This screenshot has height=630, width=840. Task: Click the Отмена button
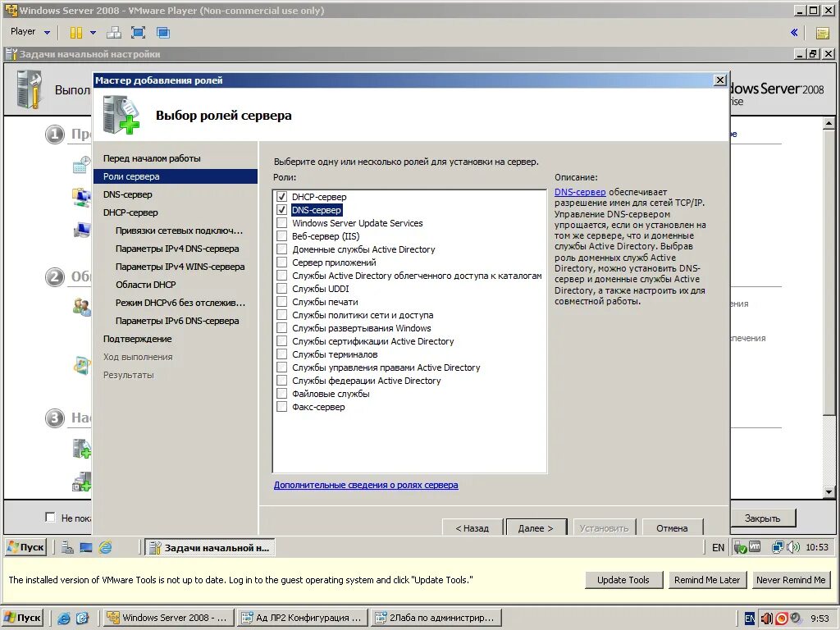[x=672, y=527]
